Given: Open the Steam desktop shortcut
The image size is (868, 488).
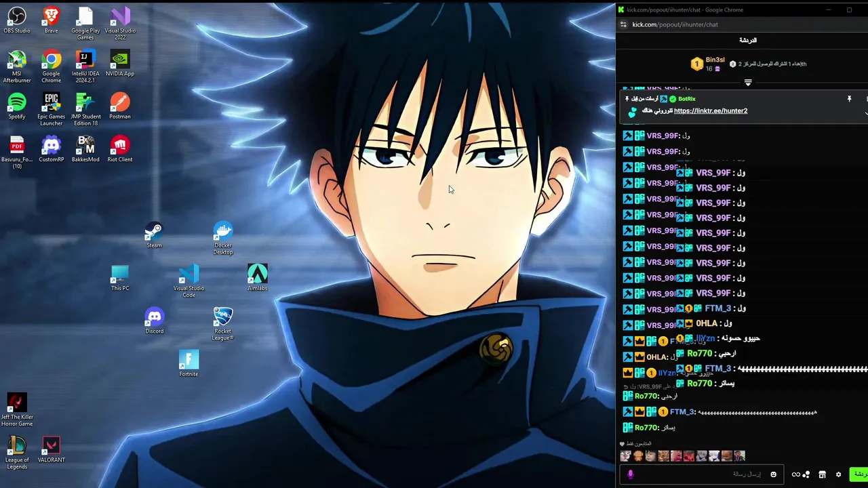Looking at the screenshot, I should [x=154, y=235].
